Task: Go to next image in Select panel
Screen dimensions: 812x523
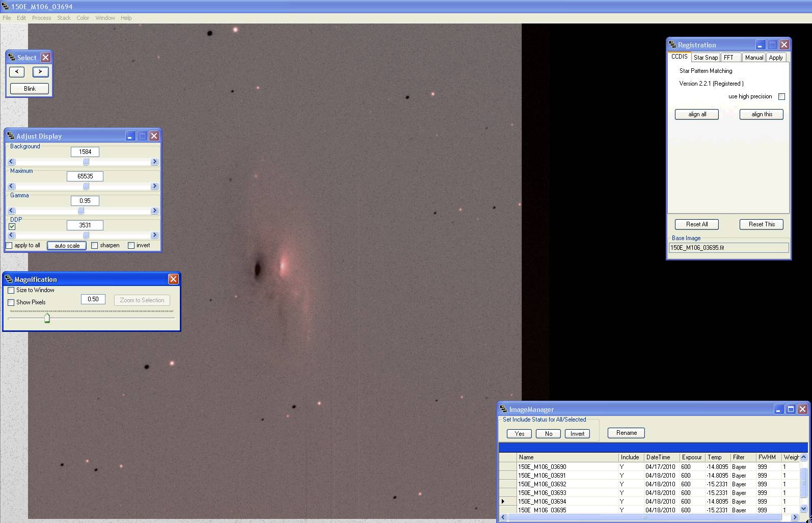Action: pyautogui.click(x=40, y=72)
